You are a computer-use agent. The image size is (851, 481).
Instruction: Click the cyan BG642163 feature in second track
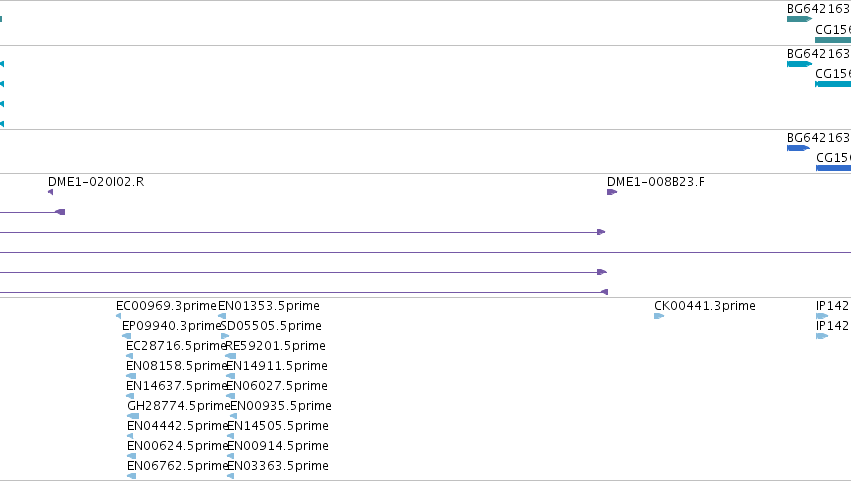799,64
